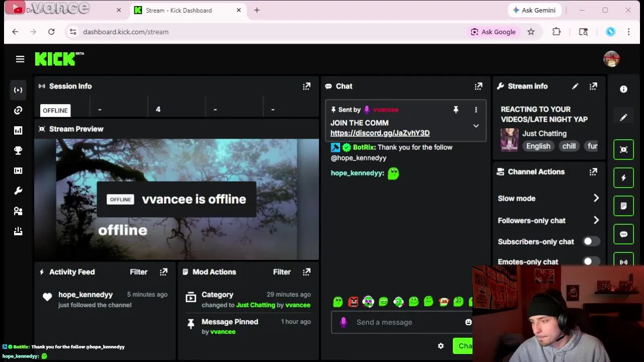644x362 pixels.
Task: Open Mod Actions Filter
Action: point(282,272)
